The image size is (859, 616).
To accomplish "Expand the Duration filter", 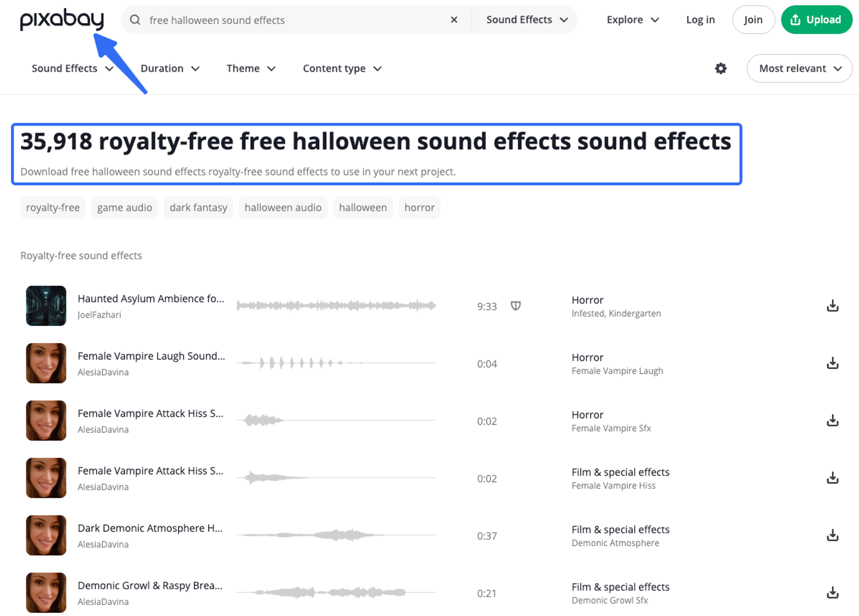I will (170, 68).
